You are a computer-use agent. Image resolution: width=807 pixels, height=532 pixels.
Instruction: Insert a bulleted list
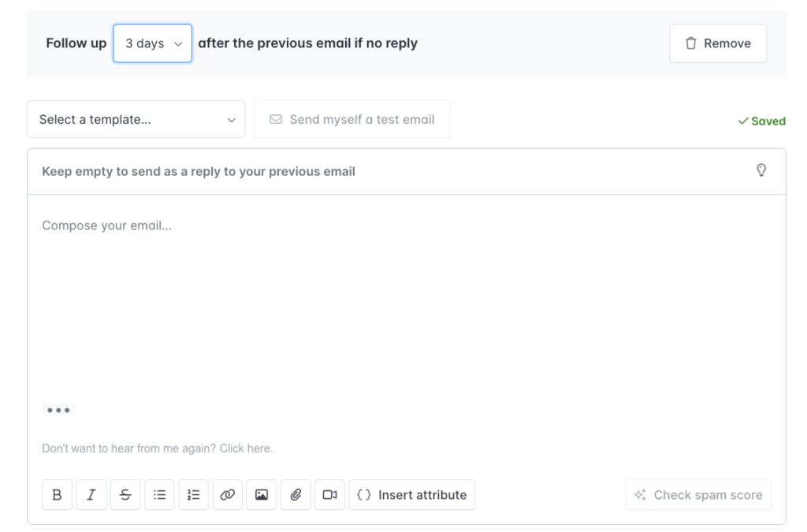click(158, 494)
